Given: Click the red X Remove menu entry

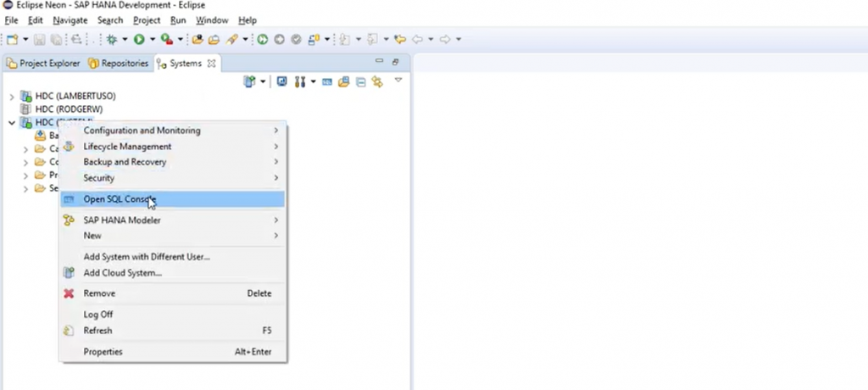Looking at the screenshot, I should coord(99,293).
